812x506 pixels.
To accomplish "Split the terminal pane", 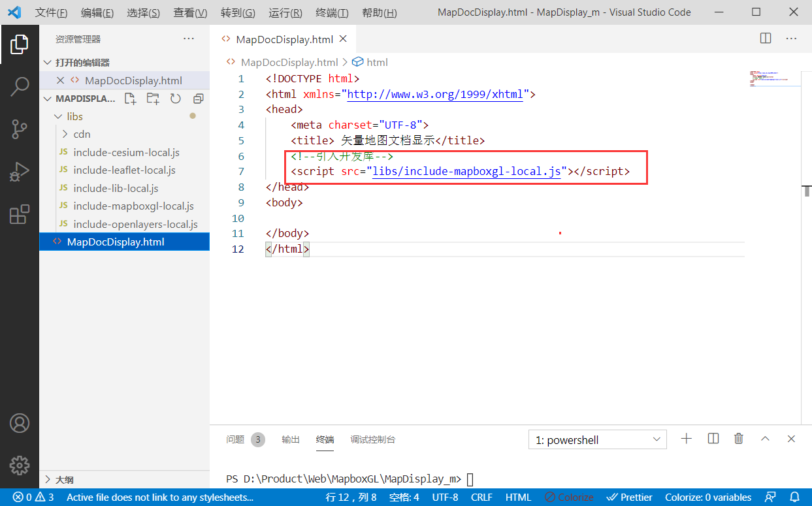I will coord(713,439).
